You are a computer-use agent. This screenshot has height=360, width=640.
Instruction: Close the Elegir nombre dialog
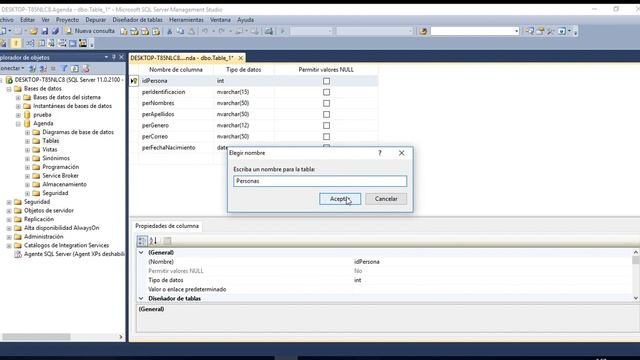402,153
